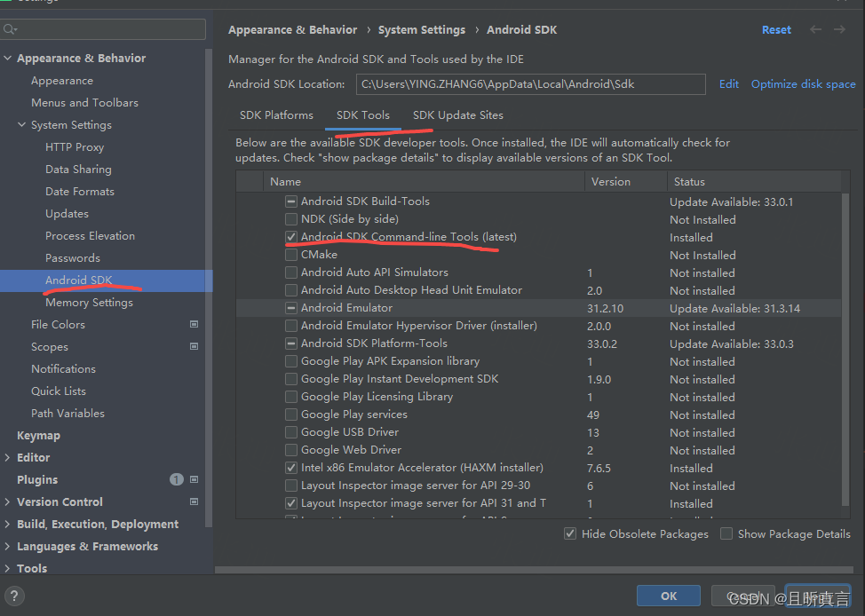The image size is (865, 616).
Task: Uncheck Layout Inspector image server API 31 and T
Action: tap(291, 503)
